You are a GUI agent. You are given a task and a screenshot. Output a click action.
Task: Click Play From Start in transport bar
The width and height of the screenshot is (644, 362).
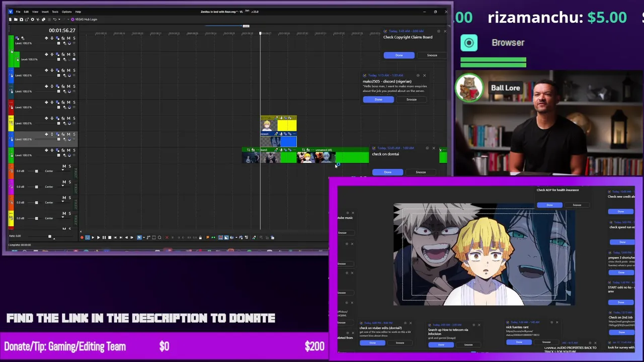click(x=93, y=237)
